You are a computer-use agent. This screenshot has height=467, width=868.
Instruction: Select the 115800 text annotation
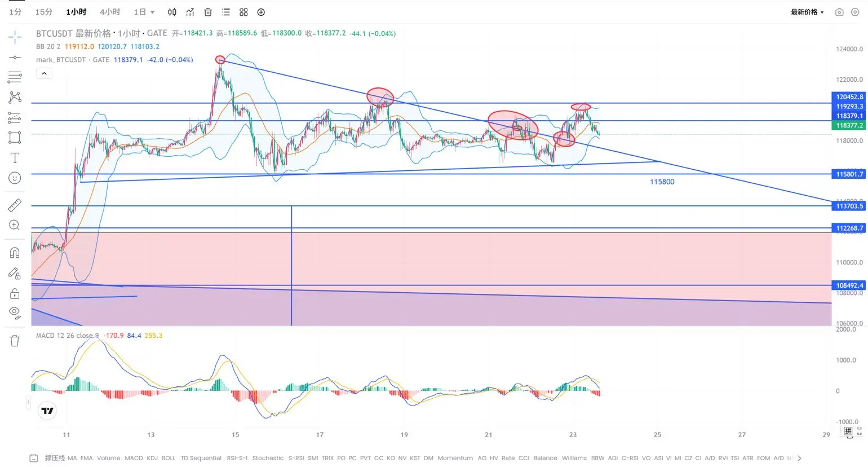pos(662,182)
